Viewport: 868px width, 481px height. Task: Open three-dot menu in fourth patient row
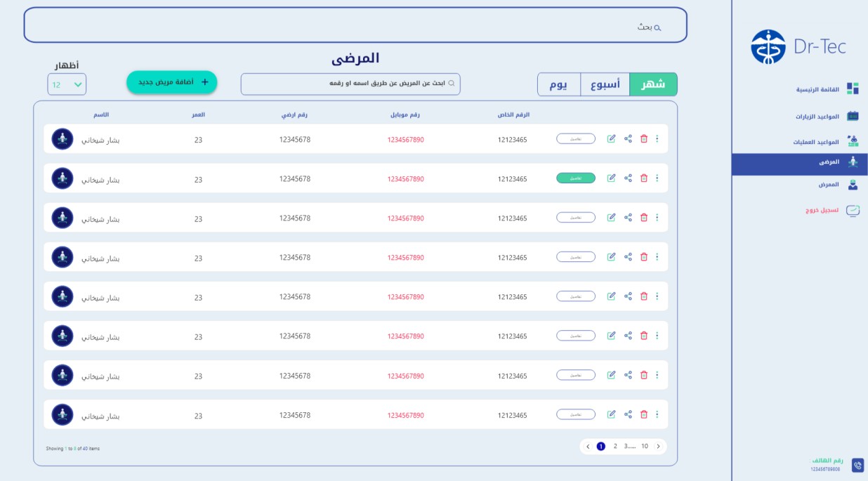[657, 257]
